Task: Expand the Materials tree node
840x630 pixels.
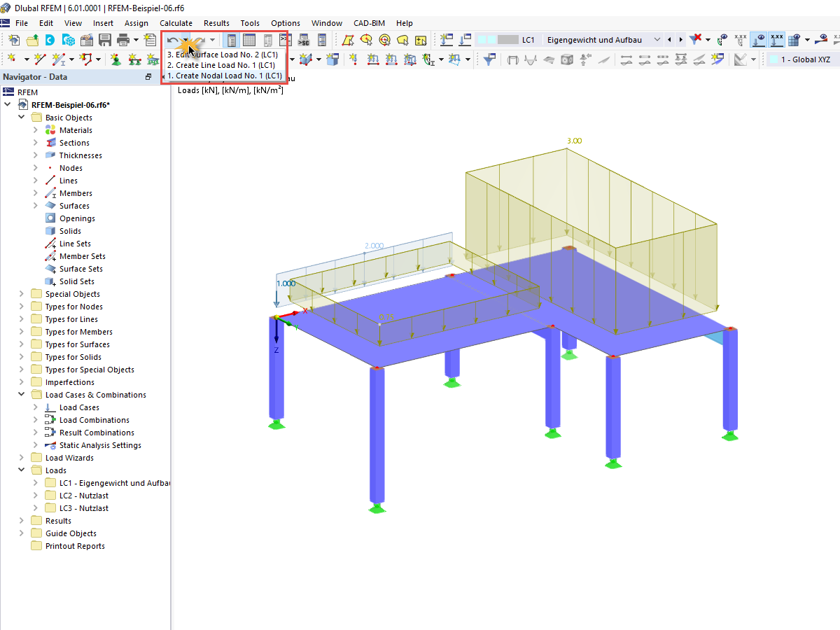Action: coord(36,130)
